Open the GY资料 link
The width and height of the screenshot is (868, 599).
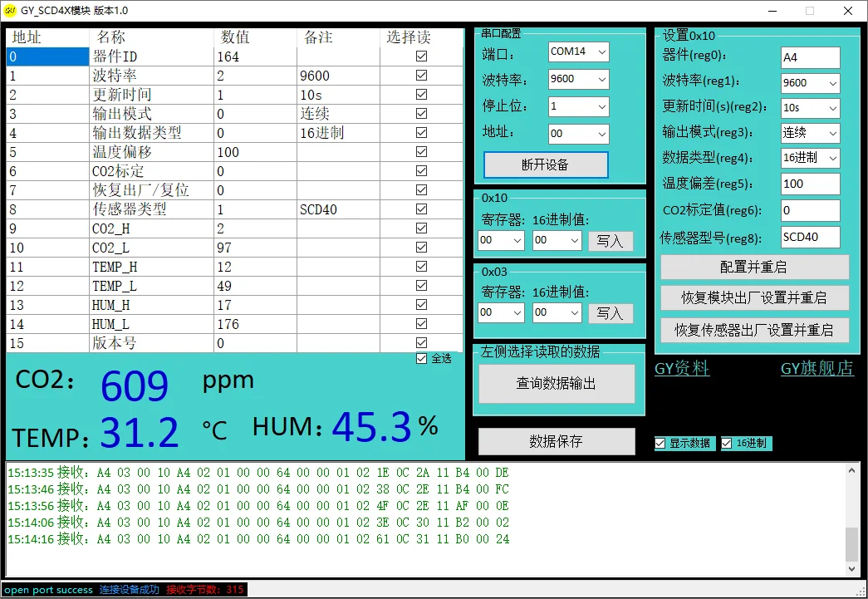click(x=682, y=369)
